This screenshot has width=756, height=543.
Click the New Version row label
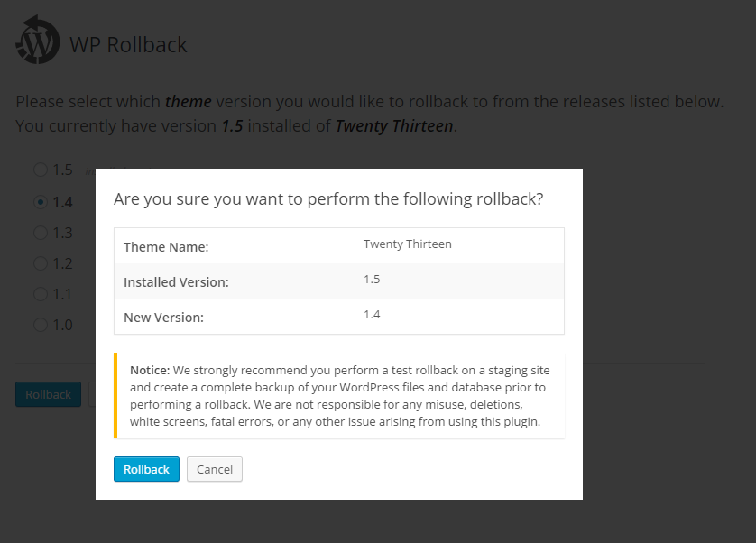(x=163, y=318)
